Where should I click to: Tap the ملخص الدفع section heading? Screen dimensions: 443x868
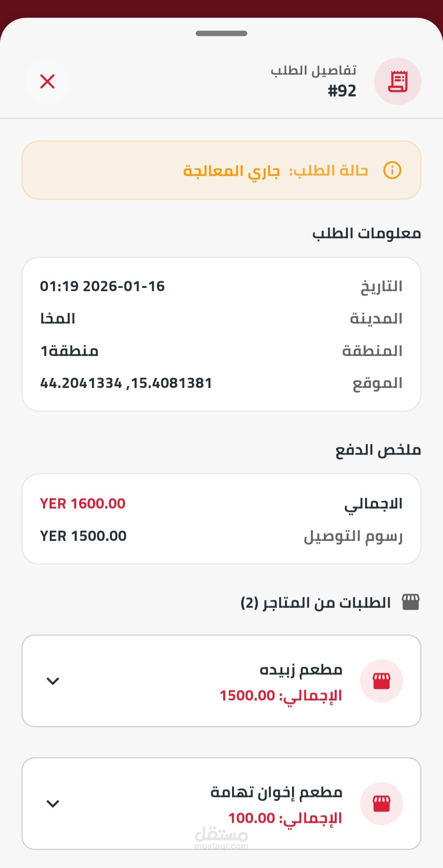point(378,450)
